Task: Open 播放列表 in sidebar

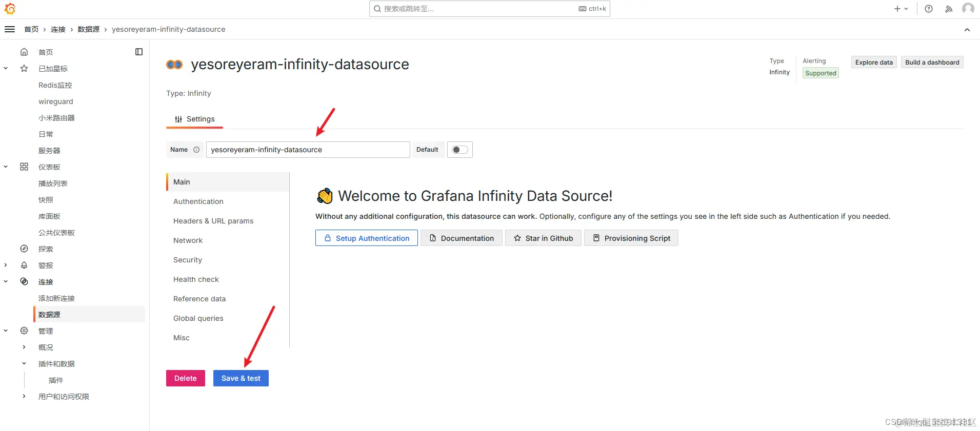Action: coord(53,183)
